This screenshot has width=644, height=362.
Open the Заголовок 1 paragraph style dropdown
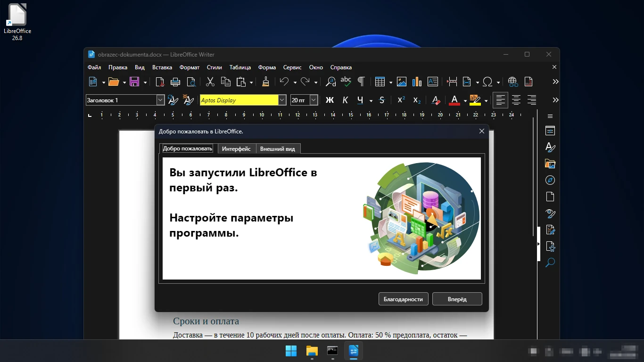(160, 100)
